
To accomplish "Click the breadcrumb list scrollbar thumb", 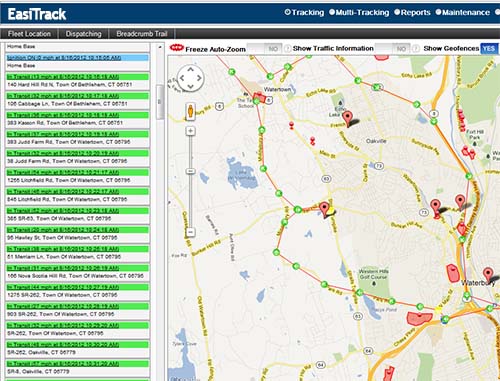I will (x=160, y=102).
